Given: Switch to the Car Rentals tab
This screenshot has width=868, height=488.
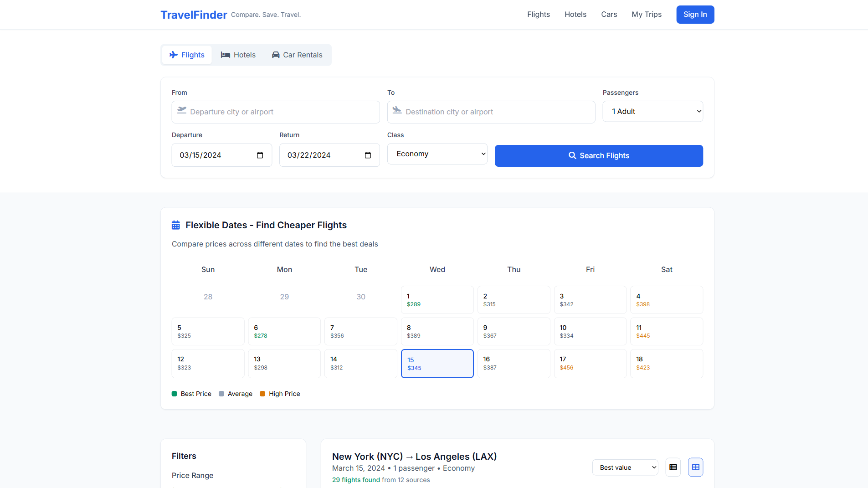Looking at the screenshot, I should point(297,55).
